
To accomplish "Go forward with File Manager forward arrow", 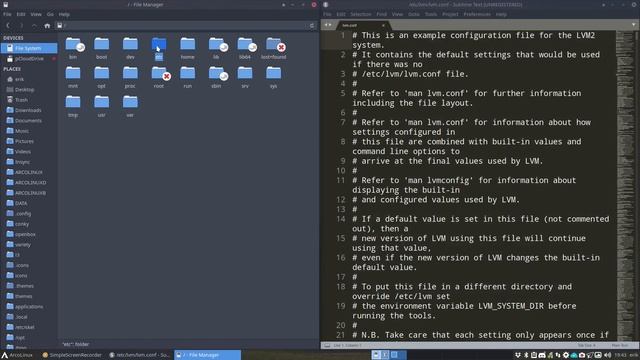I will pyautogui.click(x=21, y=26).
